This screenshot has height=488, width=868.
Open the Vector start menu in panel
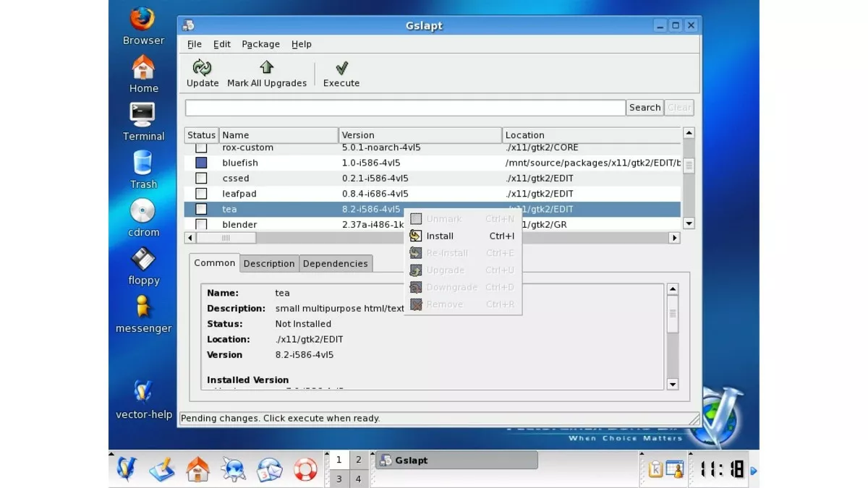(127, 469)
